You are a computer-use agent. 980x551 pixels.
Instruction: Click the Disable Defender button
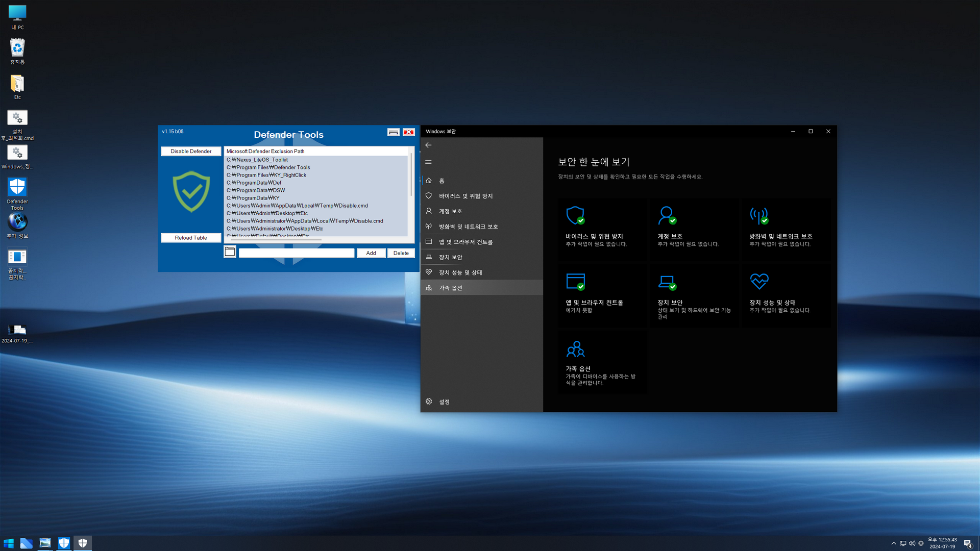(x=191, y=152)
